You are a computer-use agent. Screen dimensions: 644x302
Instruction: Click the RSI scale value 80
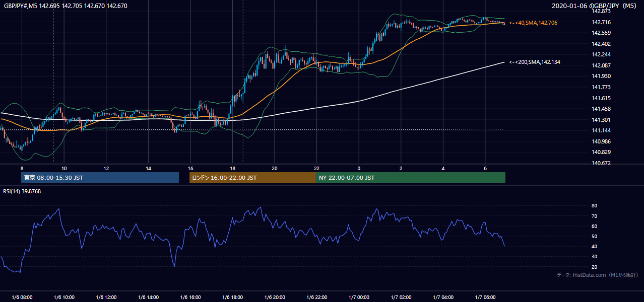click(594, 206)
